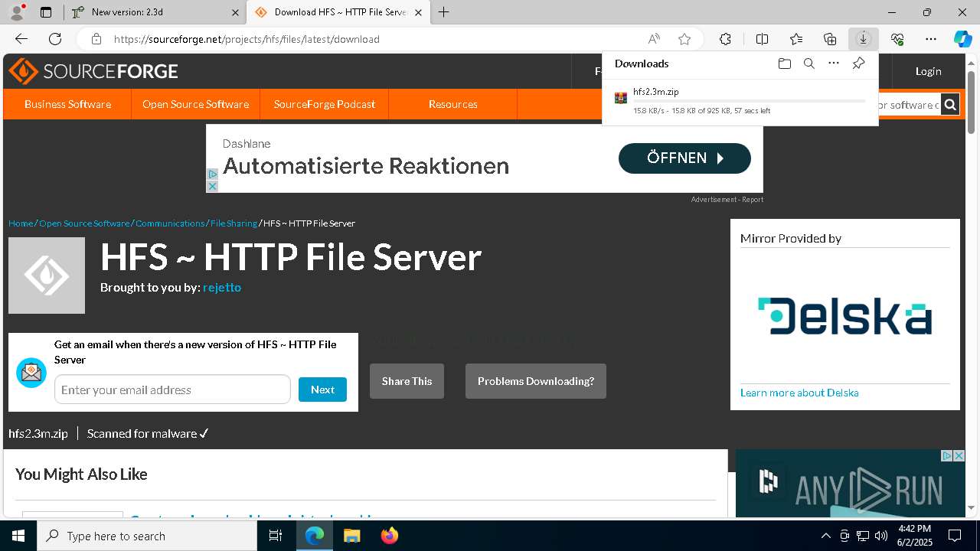Show hidden system tray icons
This screenshot has height=551, width=980.
[825, 536]
